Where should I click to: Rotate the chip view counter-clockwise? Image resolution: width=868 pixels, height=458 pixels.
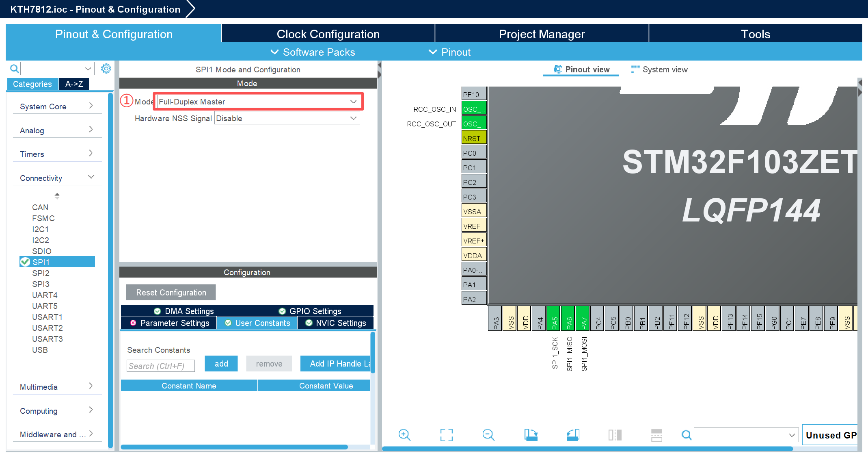572,435
